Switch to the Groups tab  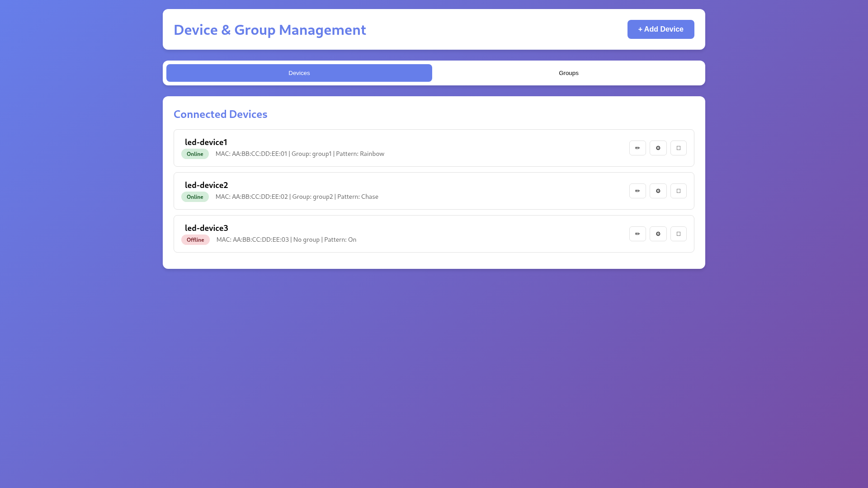click(568, 73)
